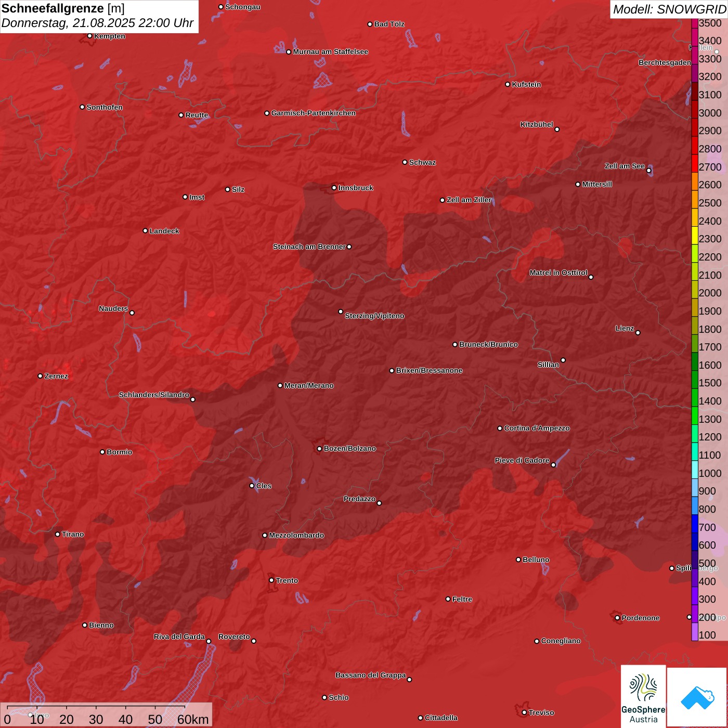The width and height of the screenshot is (728, 728).
Task: Select the 1000 m legend color swatch
Action: click(694, 470)
